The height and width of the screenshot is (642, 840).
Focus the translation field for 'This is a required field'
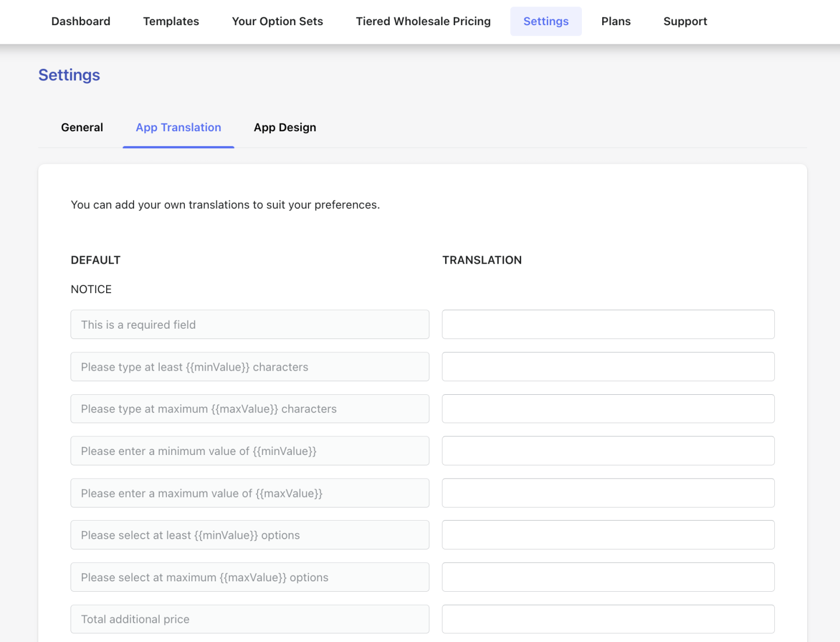[x=608, y=324]
